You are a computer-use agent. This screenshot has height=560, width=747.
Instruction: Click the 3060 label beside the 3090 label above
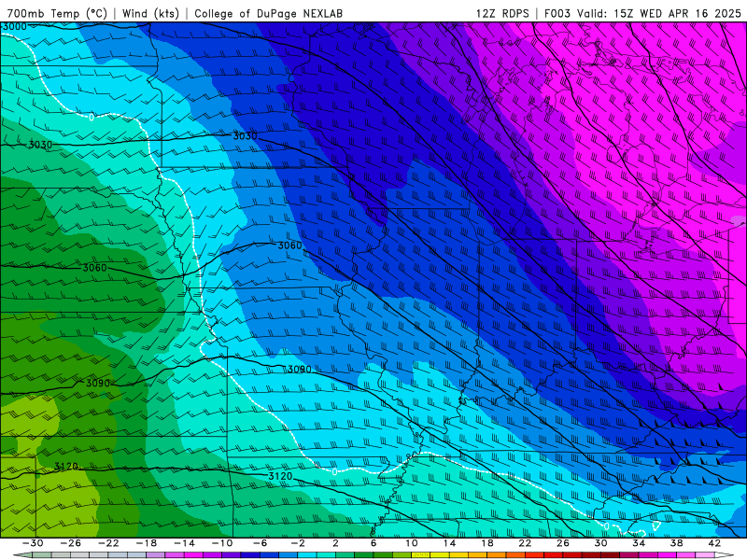94,268
